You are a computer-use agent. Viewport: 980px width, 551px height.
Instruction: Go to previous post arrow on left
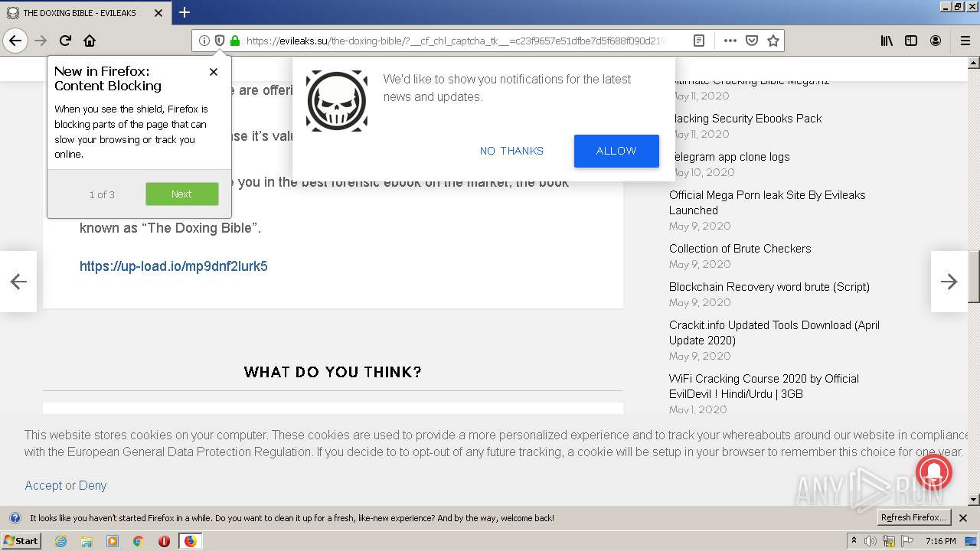coord(18,282)
